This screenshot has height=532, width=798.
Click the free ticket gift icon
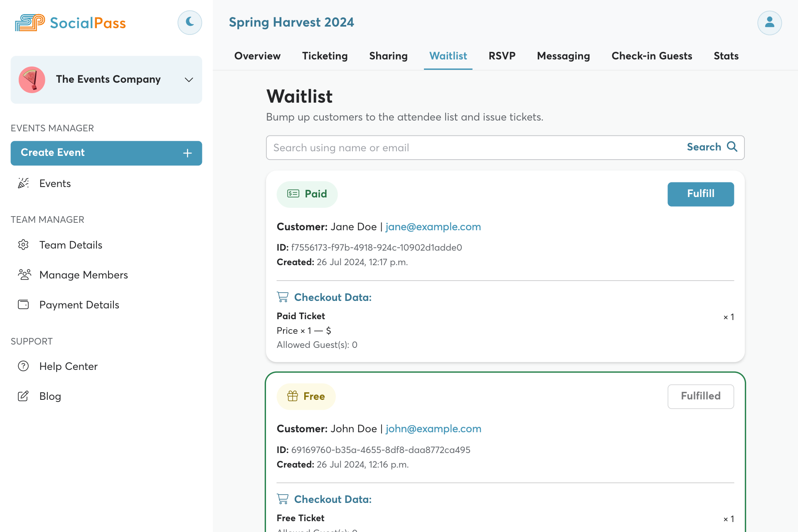[x=293, y=396]
